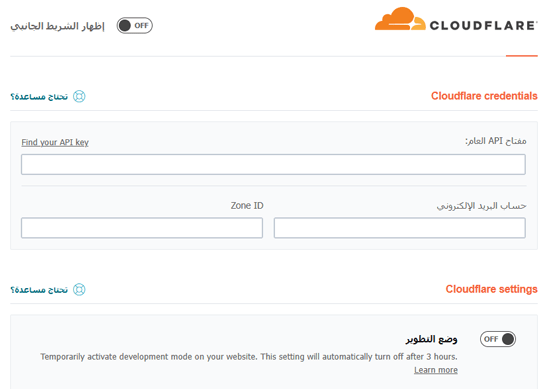
Task: Click the Cloudflare logo
Action: pos(456,19)
